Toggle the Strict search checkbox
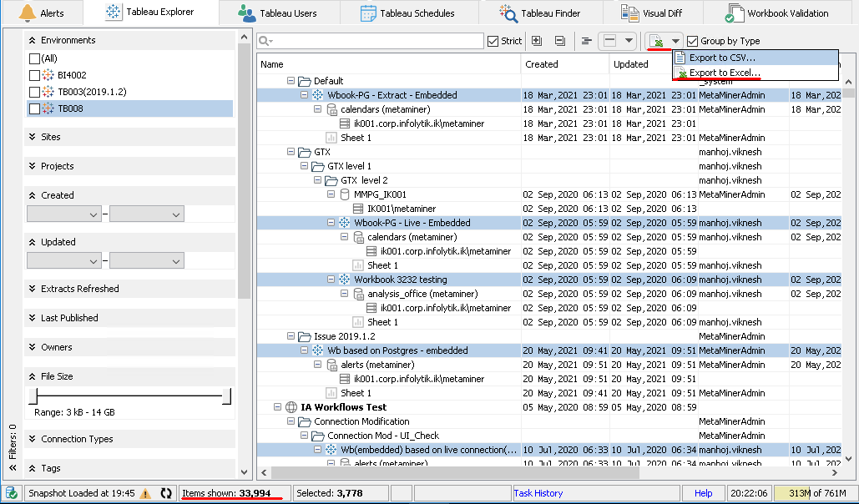 tap(493, 41)
